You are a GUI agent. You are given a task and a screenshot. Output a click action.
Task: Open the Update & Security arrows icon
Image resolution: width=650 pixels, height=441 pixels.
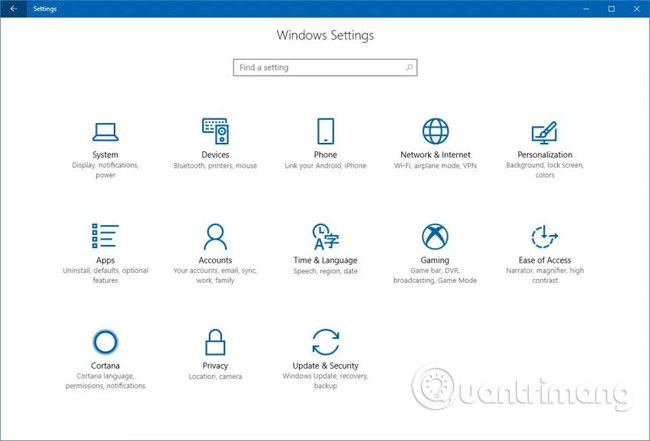(325, 342)
